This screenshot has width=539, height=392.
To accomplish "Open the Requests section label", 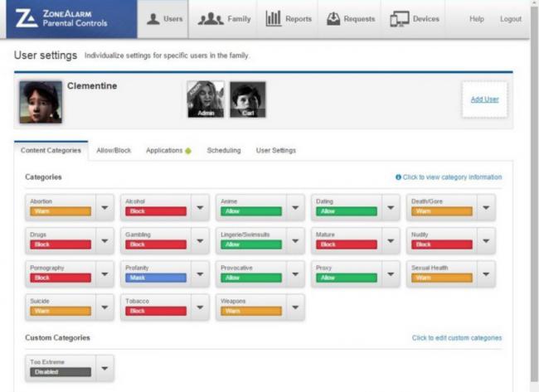I will click(x=359, y=19).
